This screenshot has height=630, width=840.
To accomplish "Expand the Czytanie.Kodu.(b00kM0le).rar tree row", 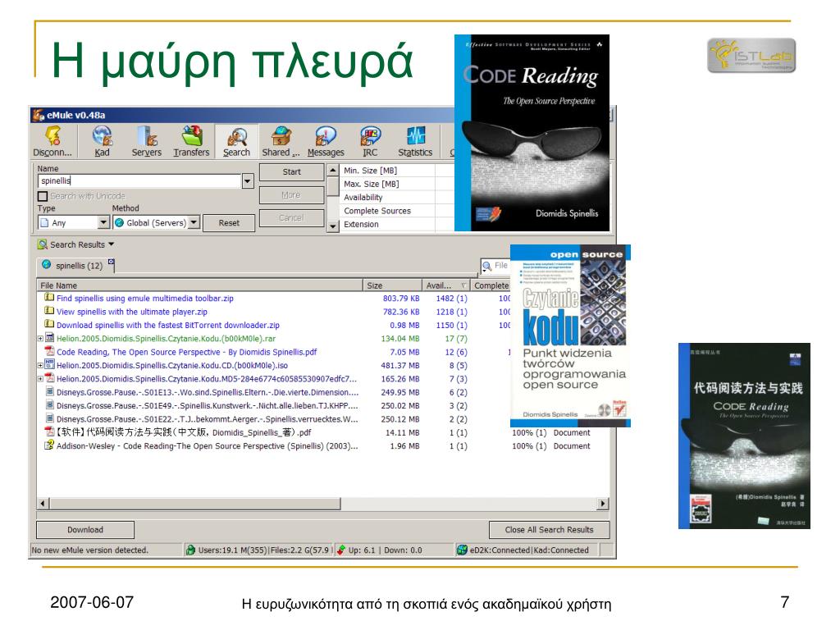I will point(40,339).
